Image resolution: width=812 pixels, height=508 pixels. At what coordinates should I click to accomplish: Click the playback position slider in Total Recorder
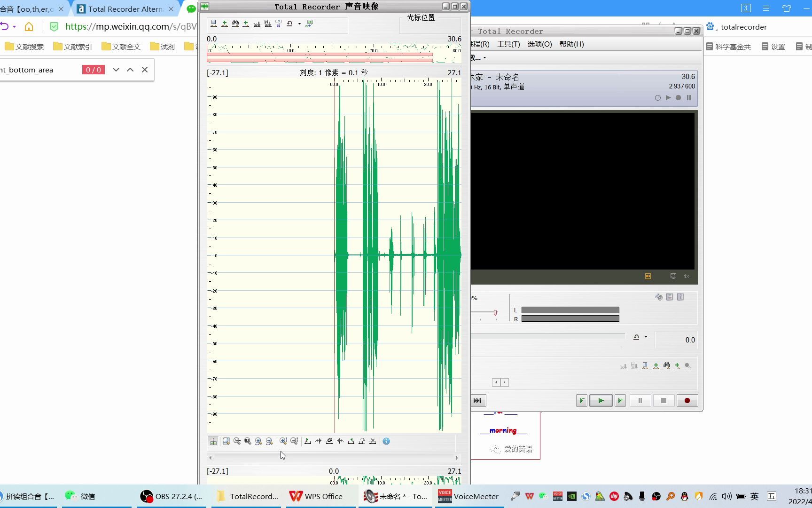548,336
